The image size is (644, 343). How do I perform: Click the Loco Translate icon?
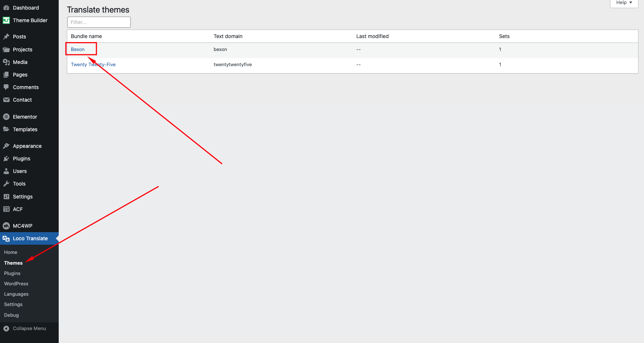click(6, 238)
